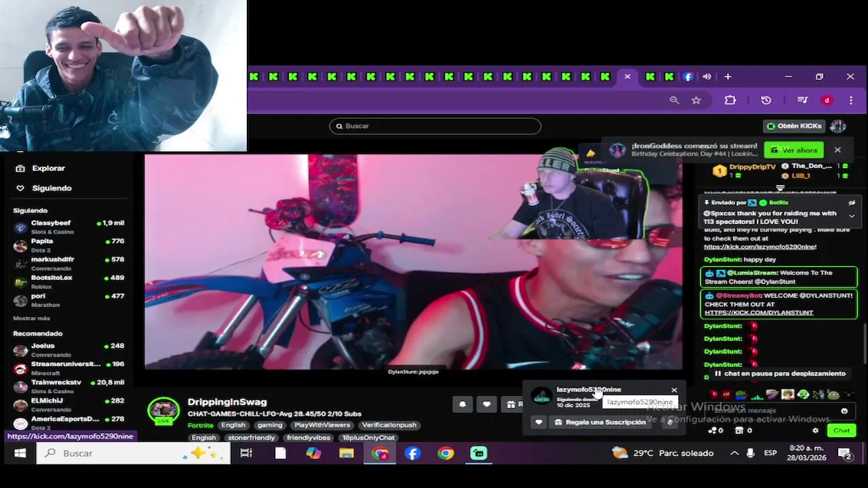Expand the pinned BotRix message chevron
This screenshot has height=488, width=868.
pos(852,216)
